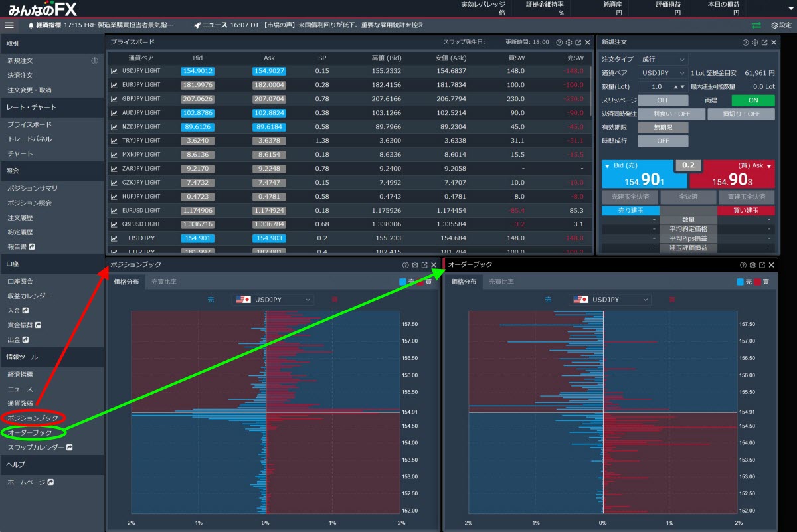
Task: Pop out the ポジションブック panel to a new window
Action: tap(424, 265)
